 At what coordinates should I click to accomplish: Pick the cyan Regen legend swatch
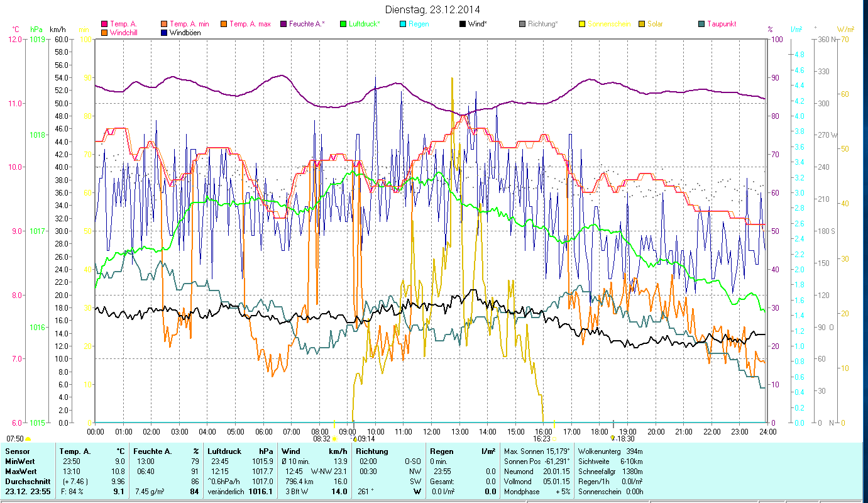(402, 25)
